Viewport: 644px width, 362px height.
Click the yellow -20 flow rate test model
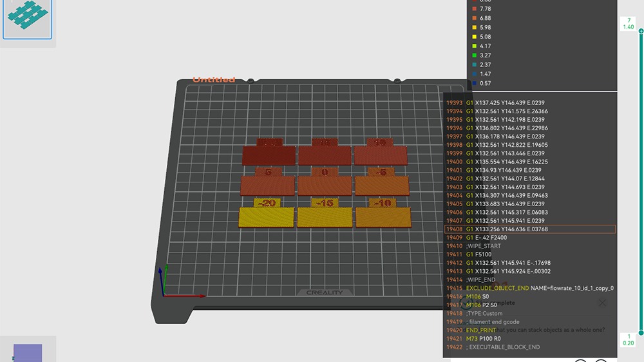click(265, 216)
